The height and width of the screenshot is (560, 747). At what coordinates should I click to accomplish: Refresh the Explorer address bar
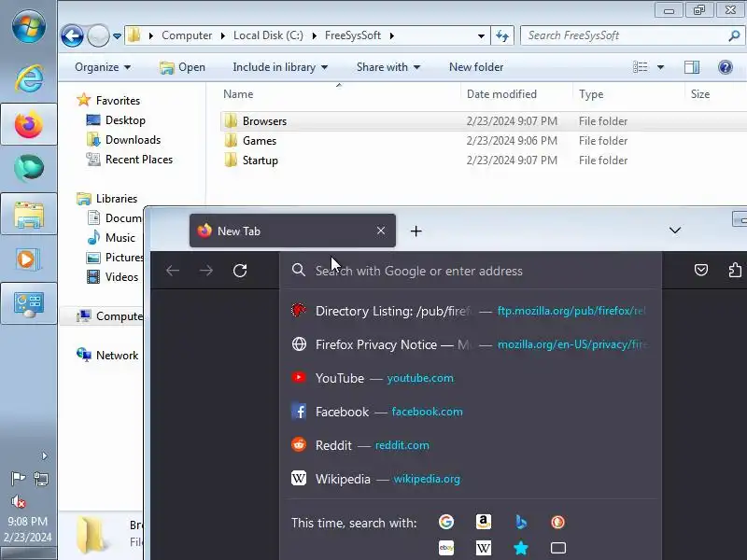[x=502, y=35]
